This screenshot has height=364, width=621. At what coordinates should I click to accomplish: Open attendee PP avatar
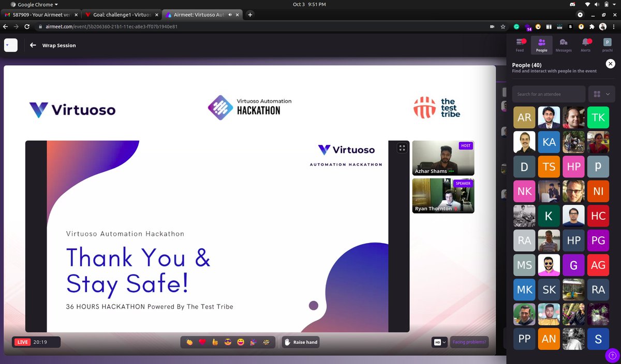524,339
